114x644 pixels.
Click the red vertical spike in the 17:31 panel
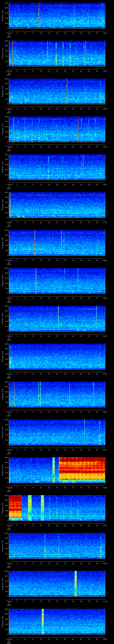click(x=39, y=16)
